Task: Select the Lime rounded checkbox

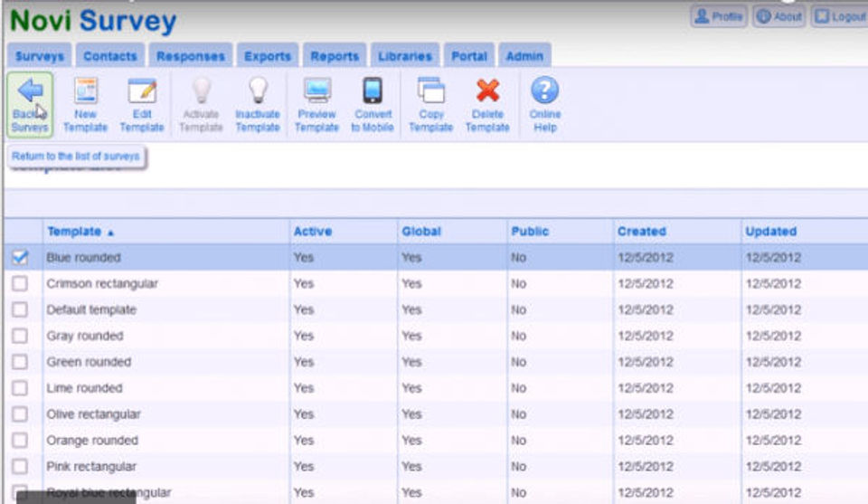Action: point(20,387)
